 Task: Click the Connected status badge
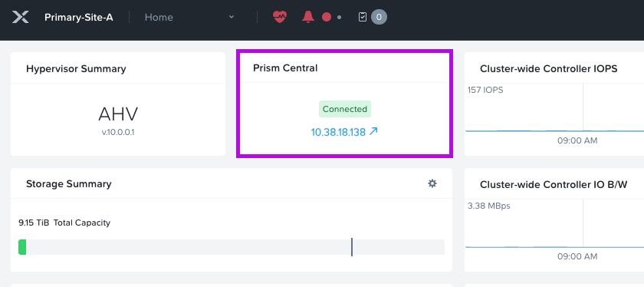(x=345, y=109)
